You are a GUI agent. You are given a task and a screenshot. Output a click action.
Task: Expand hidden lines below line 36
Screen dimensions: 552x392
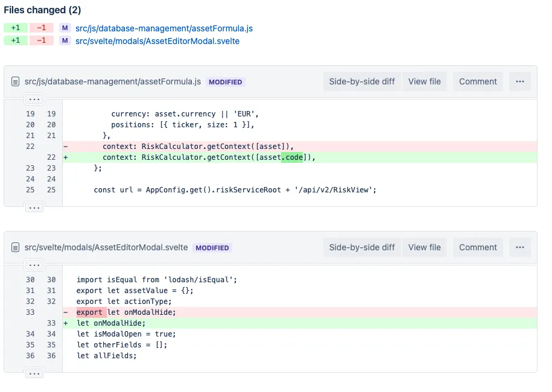(x=35, y=373)
